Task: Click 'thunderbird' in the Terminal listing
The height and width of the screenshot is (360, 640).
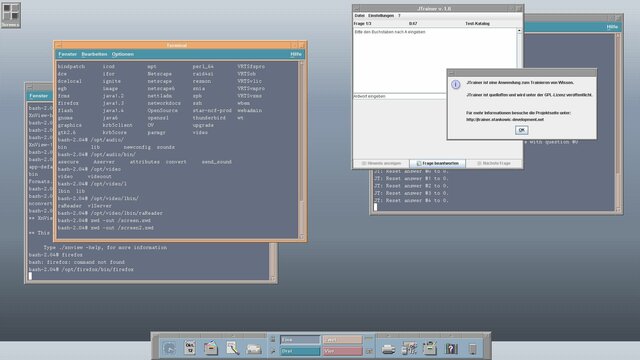Action: [209, 118]
